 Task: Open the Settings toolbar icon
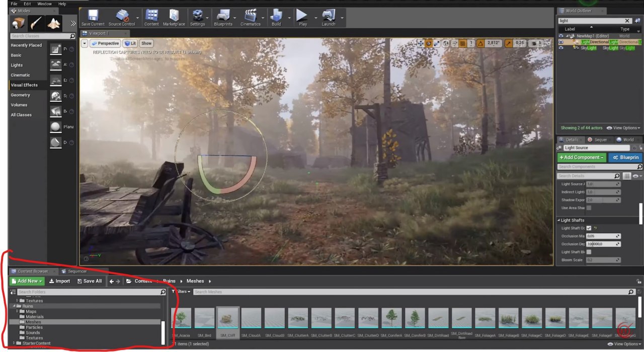(197, 18)
